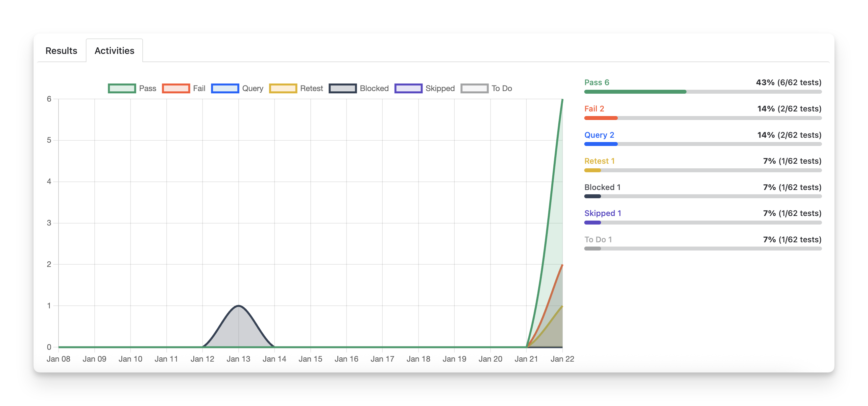Toggle the Blocked legend color box
868x406 pixels.
pos(342,88)
